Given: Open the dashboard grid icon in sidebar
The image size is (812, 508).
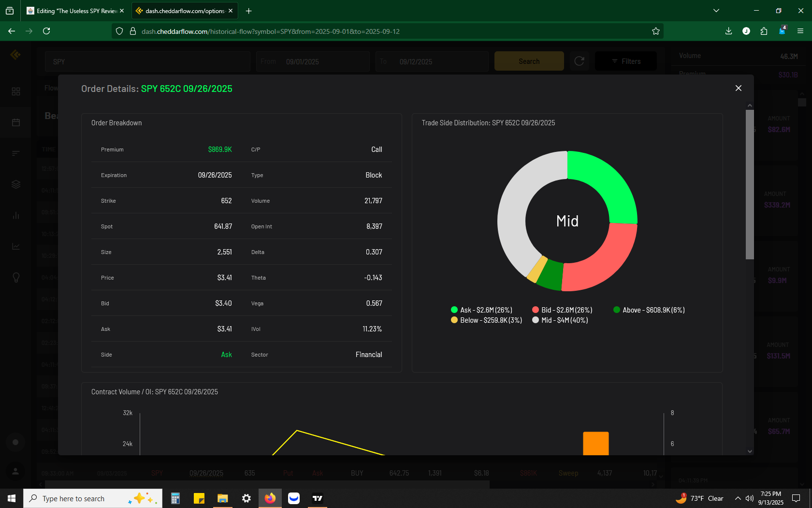Looking at the screenshot, I should pos(16,91).
